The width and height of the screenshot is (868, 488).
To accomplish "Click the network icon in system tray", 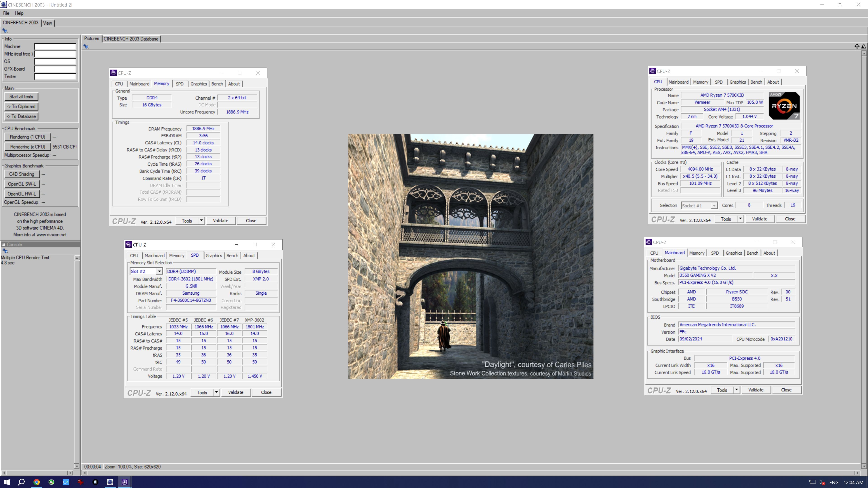I will coord(812,482).
